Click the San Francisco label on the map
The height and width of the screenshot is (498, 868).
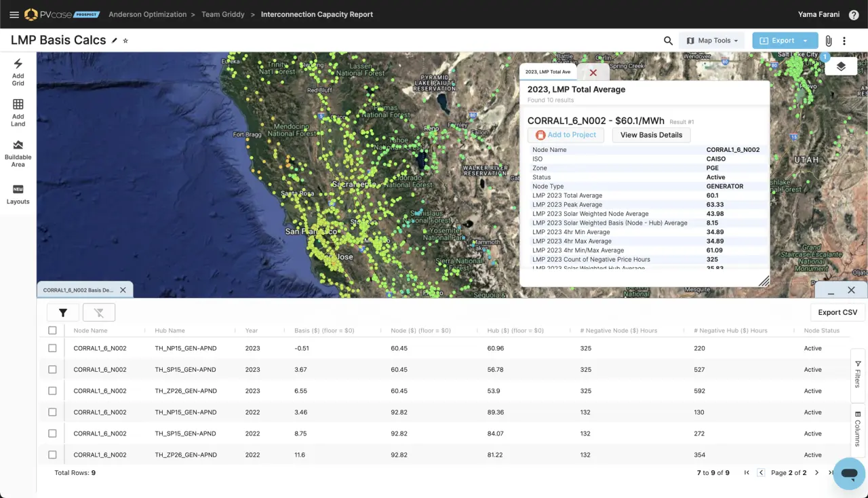(311, 231)
